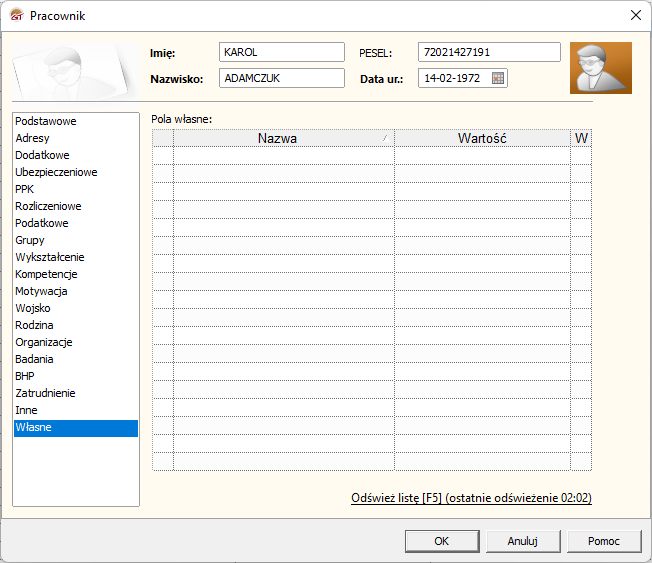652x563 pixels.
Task: Go to the Motywacja section
Action: click(x=76, y=291)
